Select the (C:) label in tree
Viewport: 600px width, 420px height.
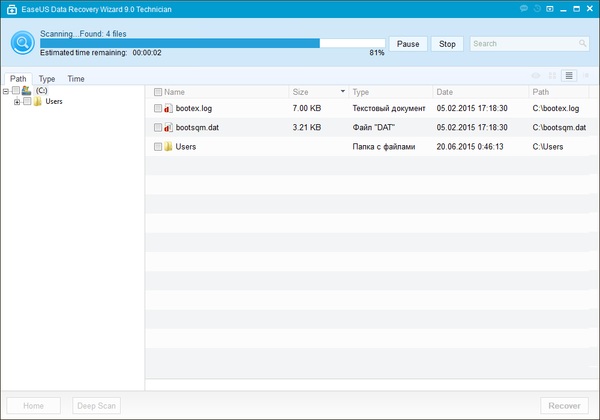tap(42, 91)
